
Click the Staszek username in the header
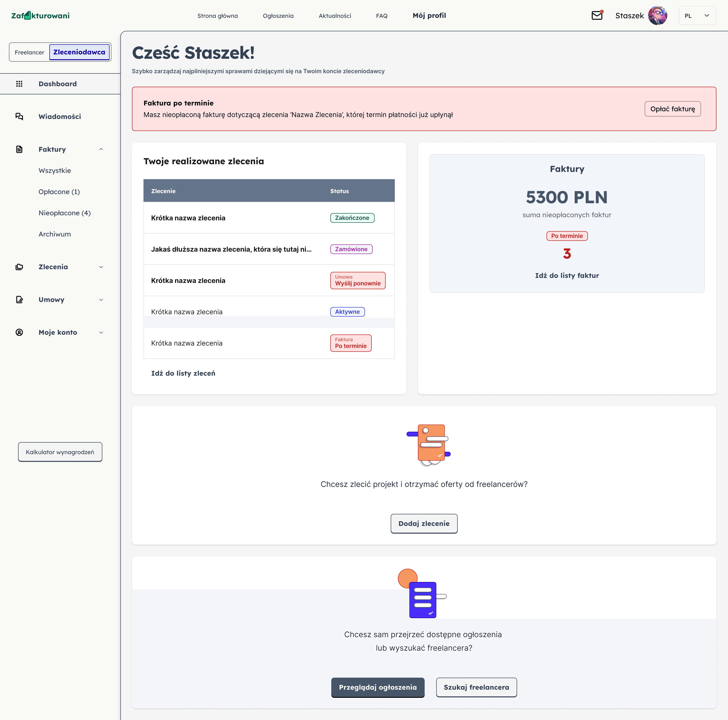click(630, 16)
